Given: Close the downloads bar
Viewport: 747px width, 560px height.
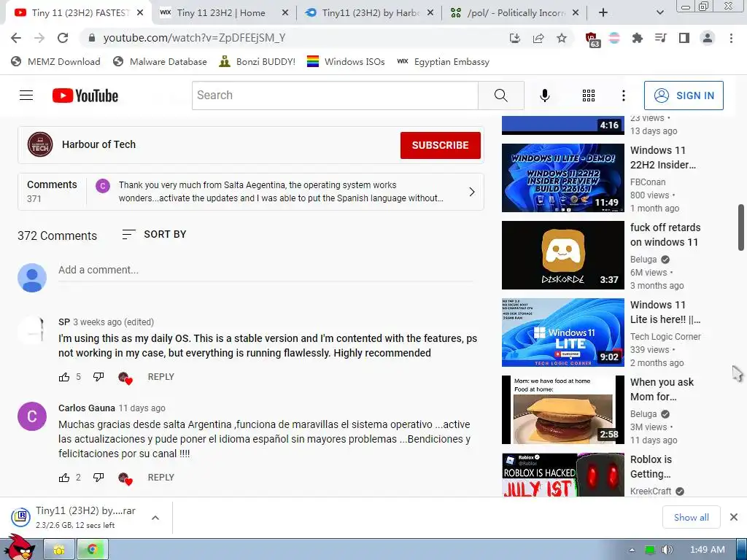Looking at the screenshot, I should [x=734, y=517].
